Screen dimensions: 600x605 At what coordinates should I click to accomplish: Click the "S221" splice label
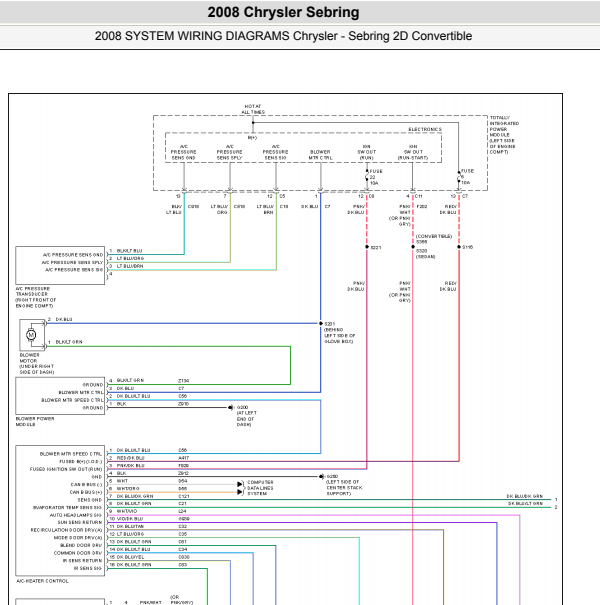click(375, 247)
